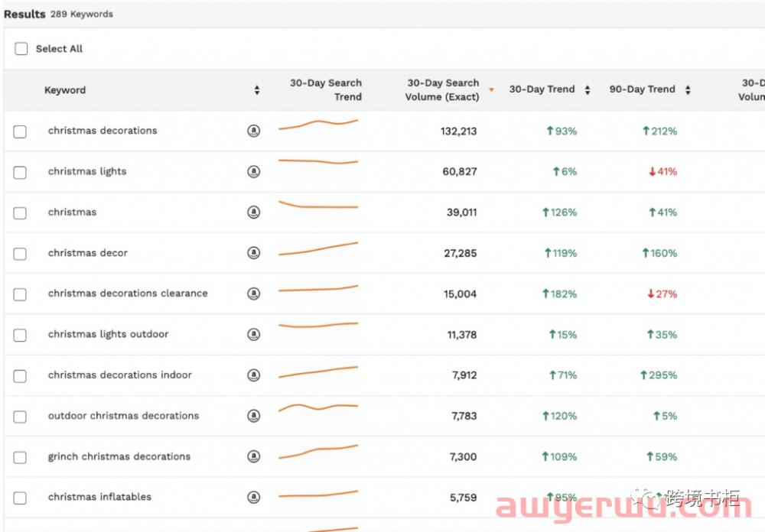This screenshot has height=532, width=765.
Task: Check the Select All checkbox
Action: (x=21, y=49)
